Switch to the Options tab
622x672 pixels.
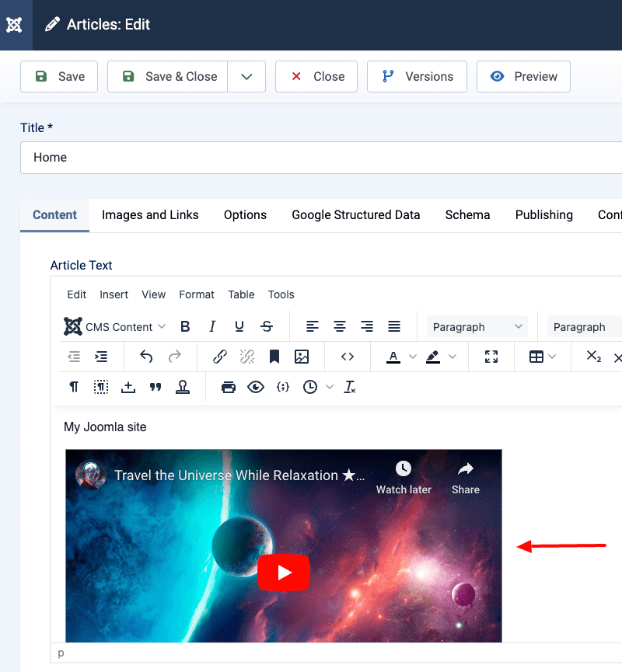[245, 214]
